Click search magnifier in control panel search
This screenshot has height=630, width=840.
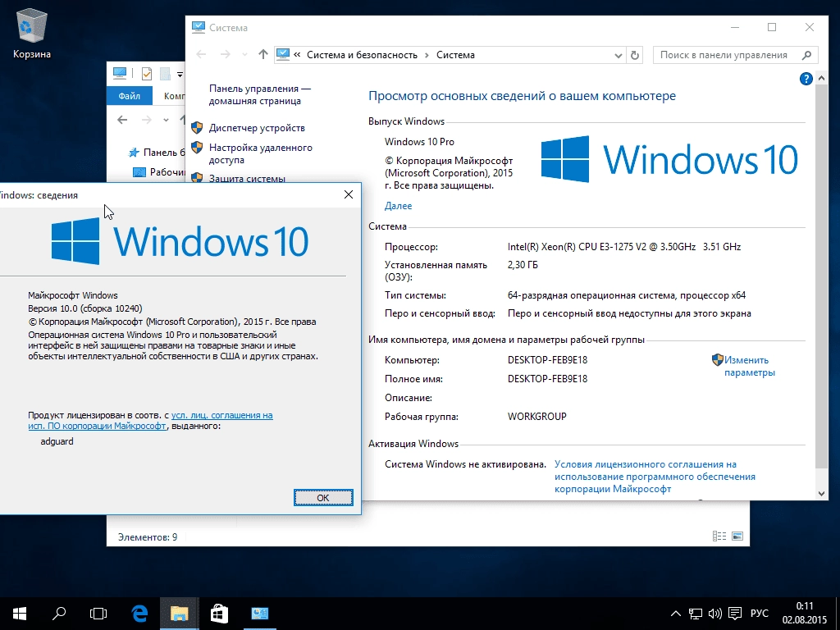807,55
